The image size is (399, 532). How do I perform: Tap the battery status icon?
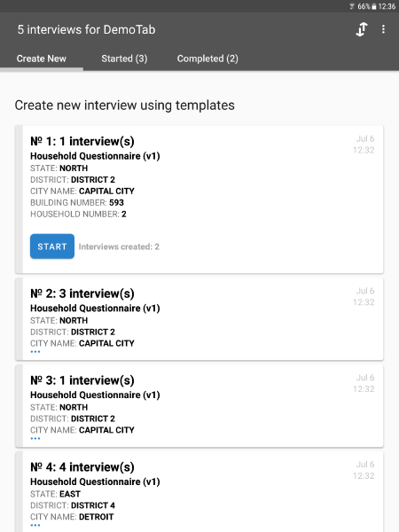pyautogui.click(x=374, y=6)
